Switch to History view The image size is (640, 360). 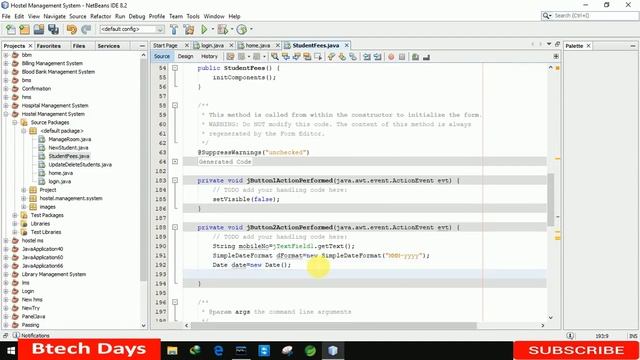[x=209, y=56]
